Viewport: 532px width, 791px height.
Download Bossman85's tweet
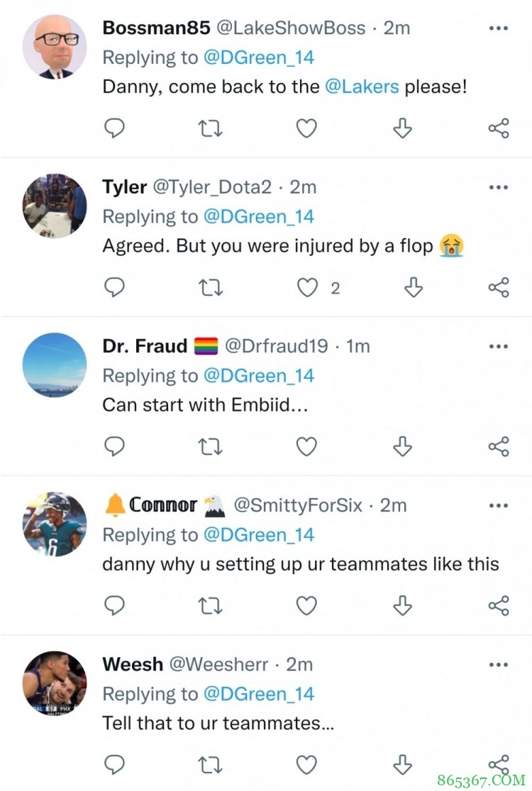coord(402,128)
